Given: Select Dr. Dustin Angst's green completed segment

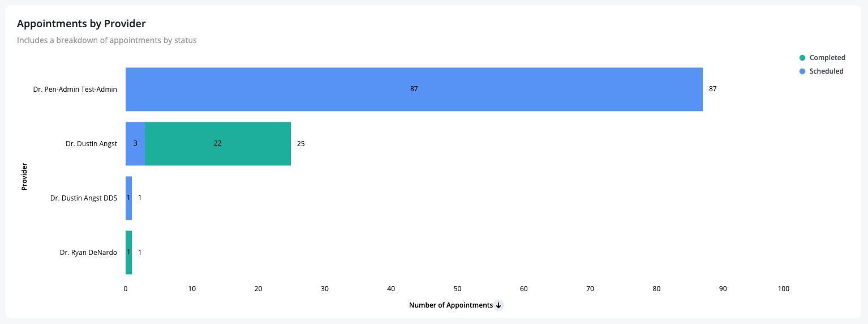Looking at the screenshot, I should 218,144.
